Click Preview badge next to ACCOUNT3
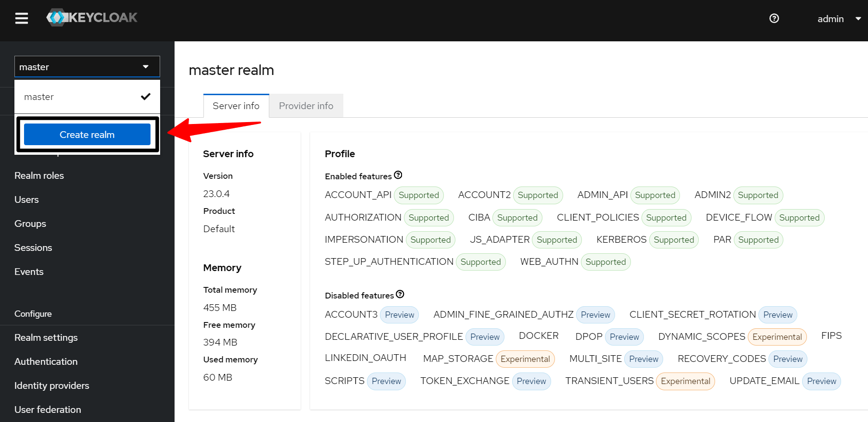 coord(399,315)
